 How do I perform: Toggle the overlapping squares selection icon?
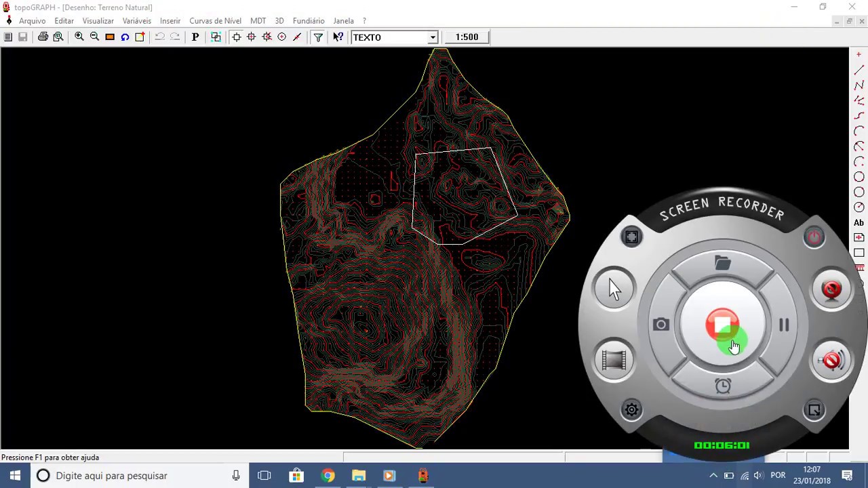tap(216, 37)
